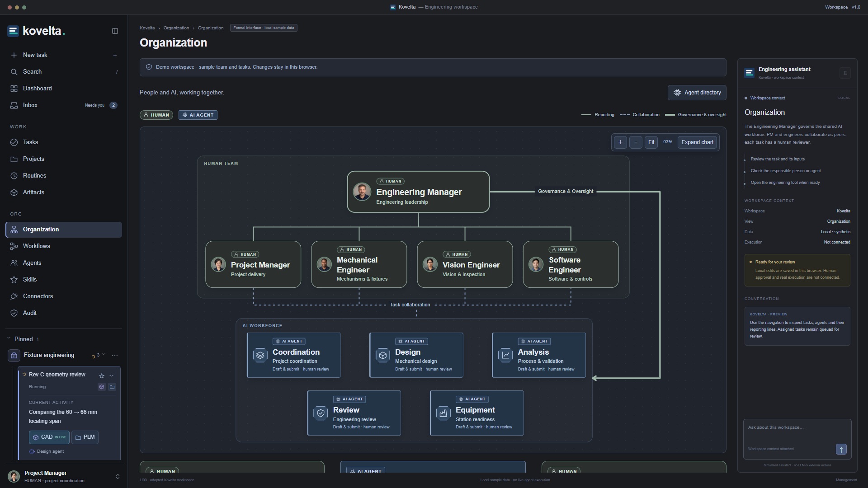Click the Review agent shield icon
This screenshot has height=488, width=868.
pyautogui.click(x=321, y=413)
